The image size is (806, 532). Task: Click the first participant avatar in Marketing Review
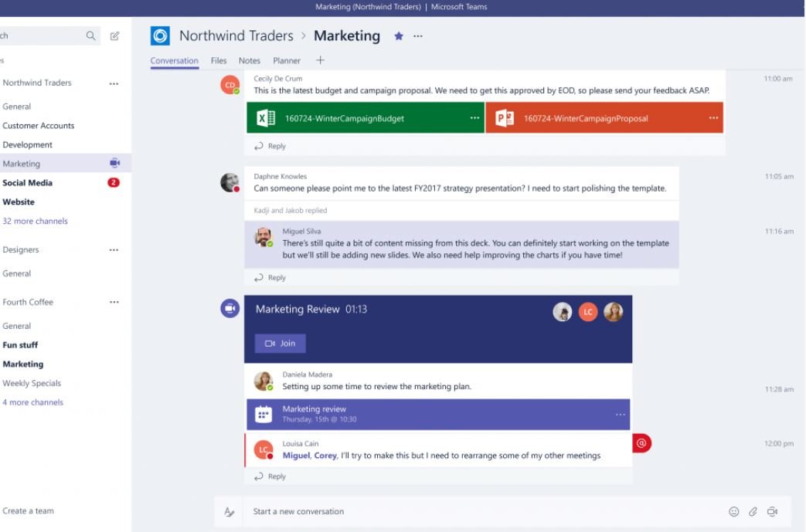(563, 312)
